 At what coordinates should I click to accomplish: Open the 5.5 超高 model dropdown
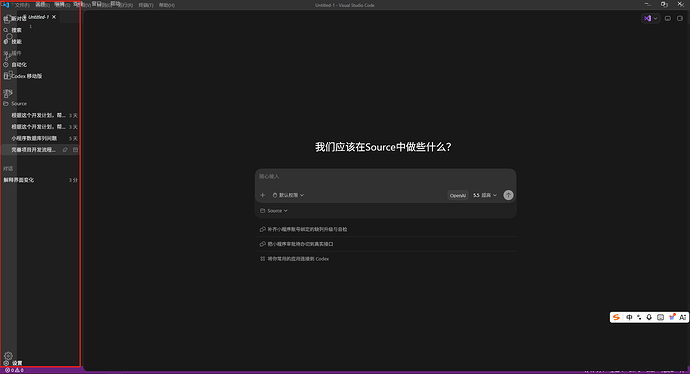485,195
